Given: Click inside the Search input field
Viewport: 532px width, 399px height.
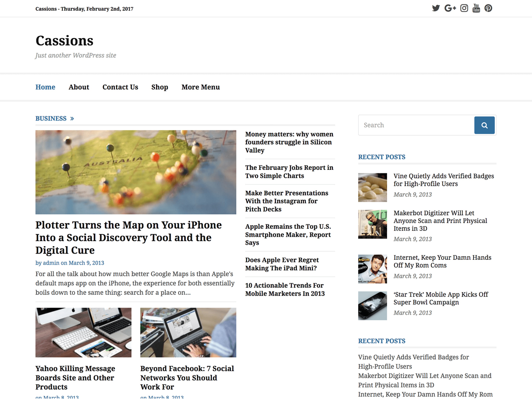Looking at the screenshot, I should pyautogui.click(x=412, y=125).
